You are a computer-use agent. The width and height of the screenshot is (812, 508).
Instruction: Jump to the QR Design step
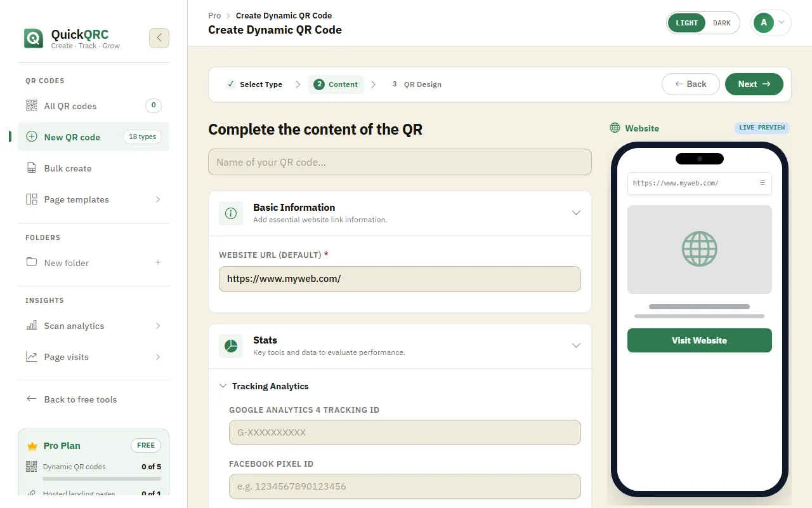416,84
